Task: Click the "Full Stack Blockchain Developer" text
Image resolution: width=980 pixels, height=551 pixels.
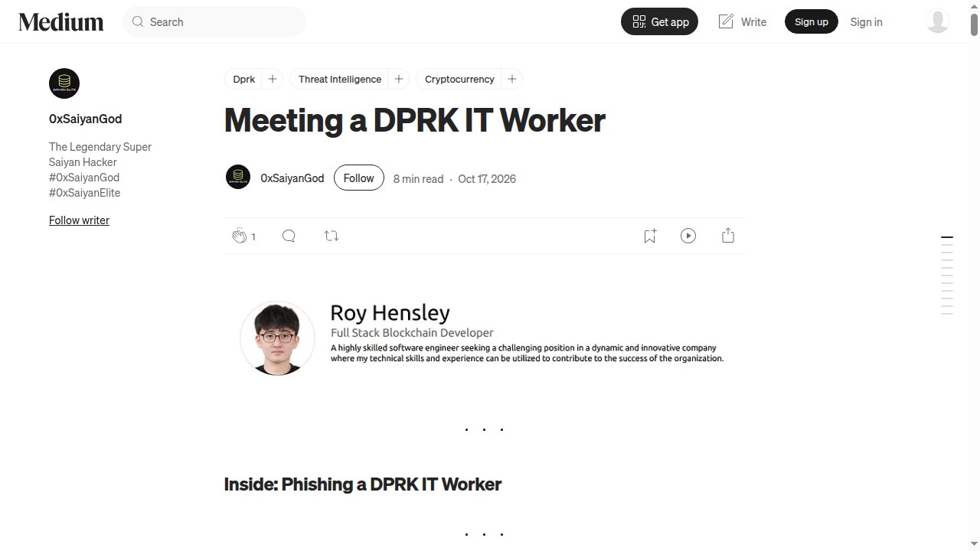Action: coord(412,333)
